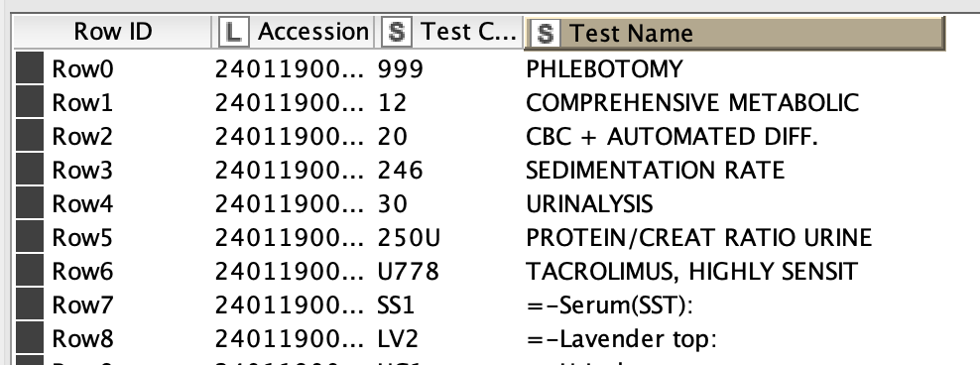Select the dark square marker of Row7

[x=30, y=304]
